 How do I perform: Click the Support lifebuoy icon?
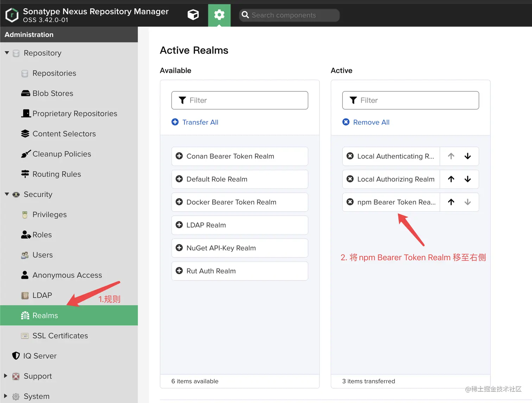pos(16,376)
